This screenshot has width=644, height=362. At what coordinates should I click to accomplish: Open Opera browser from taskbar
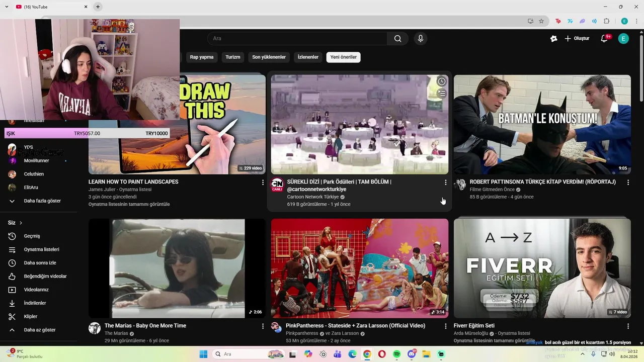click(382, 354)
